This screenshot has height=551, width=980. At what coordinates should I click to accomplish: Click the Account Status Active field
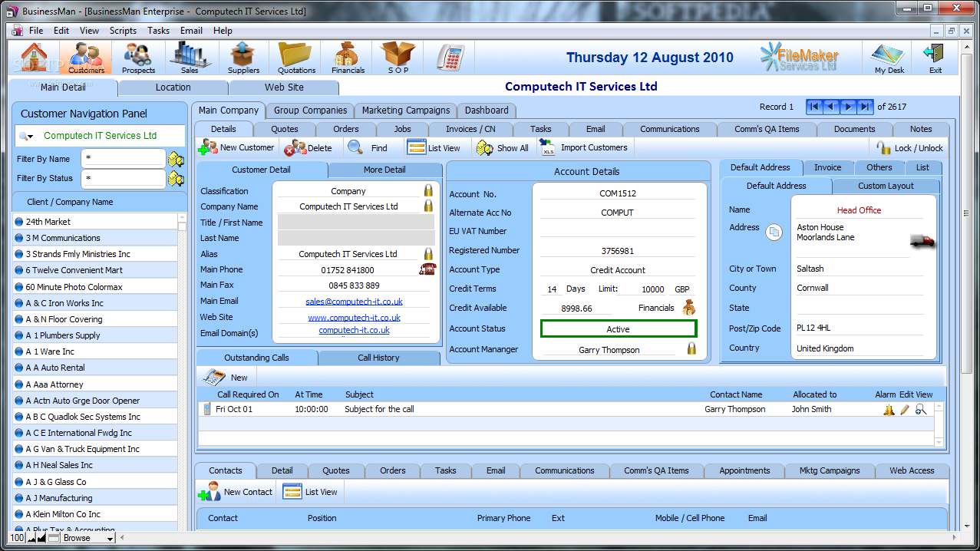click(619, 329)
